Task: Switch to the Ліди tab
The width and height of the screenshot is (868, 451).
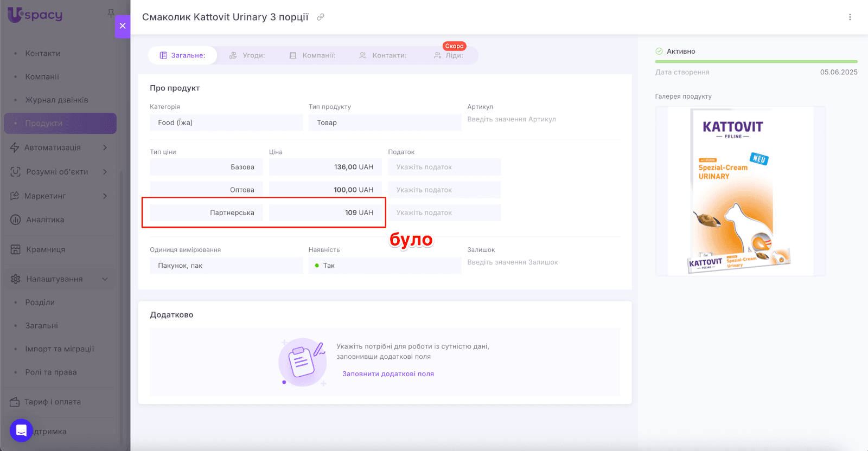Action: [449, 55]
